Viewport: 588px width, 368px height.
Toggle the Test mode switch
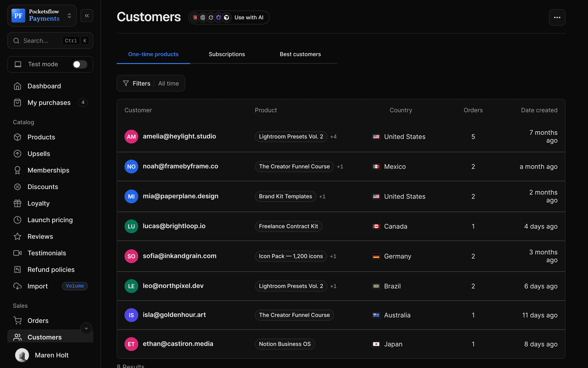(80, 64)
